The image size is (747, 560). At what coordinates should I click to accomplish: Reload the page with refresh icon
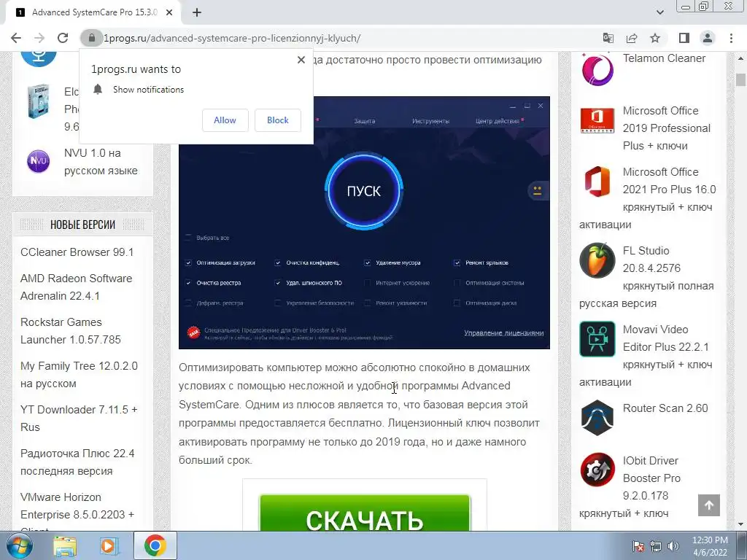(63, 38)
